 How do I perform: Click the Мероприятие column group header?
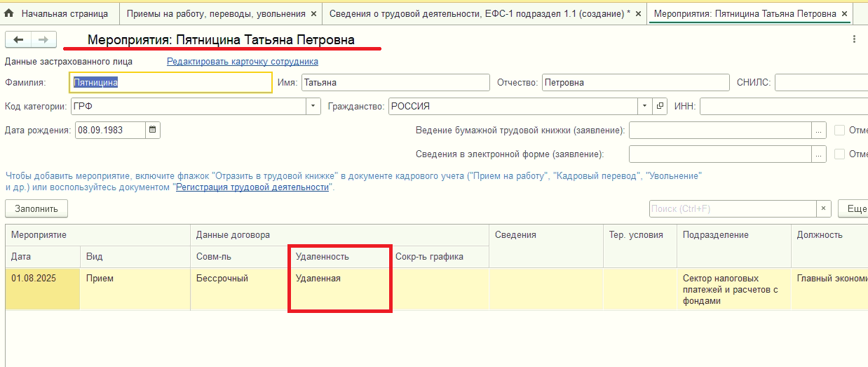click(98, 235)
